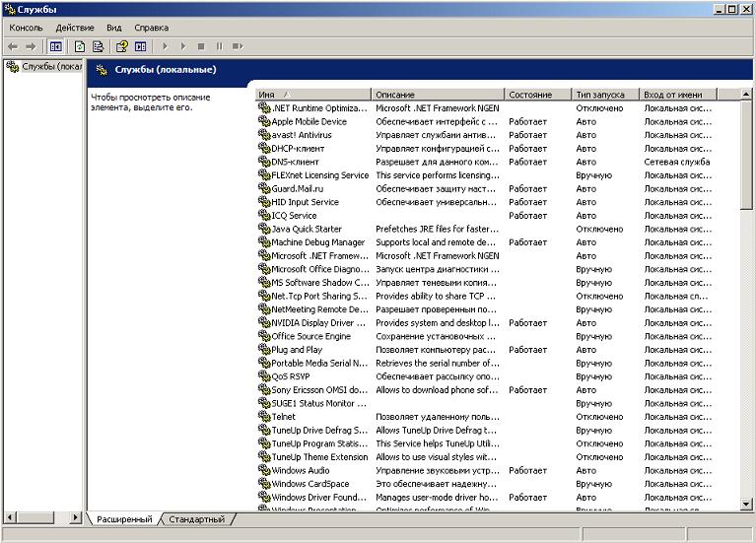Switch to the Расширенный tab
The height and width of the screenshot is (543, 756).
[x=123, y=519]
